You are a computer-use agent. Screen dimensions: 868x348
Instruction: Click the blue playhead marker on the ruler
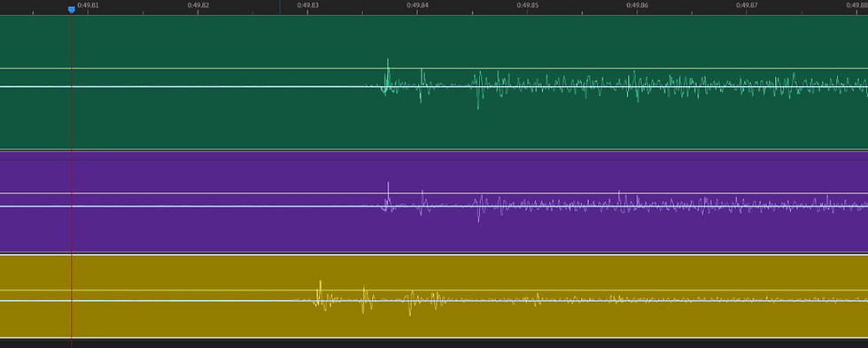tap(72, 10)
